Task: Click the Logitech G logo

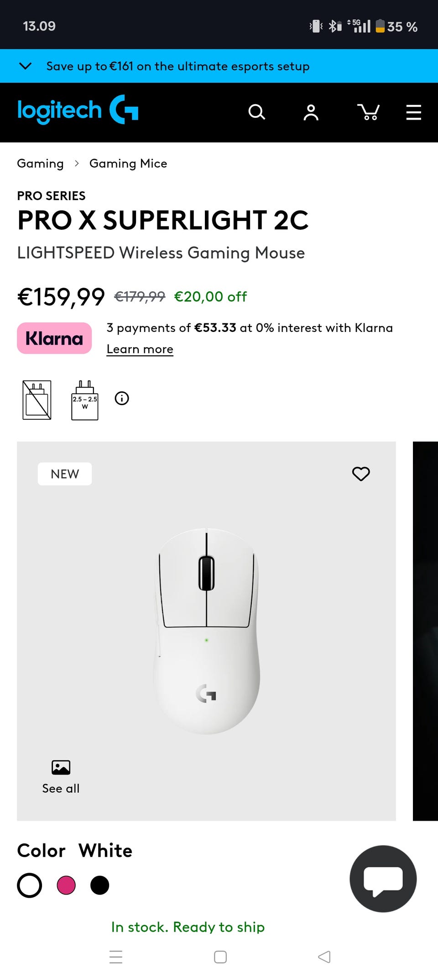Action: [78, 110]
